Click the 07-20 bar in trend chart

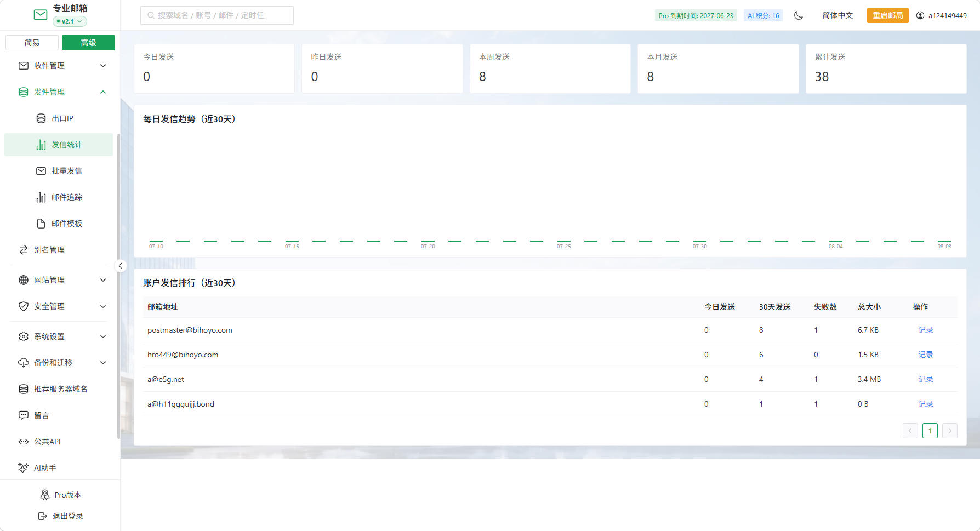428,241
